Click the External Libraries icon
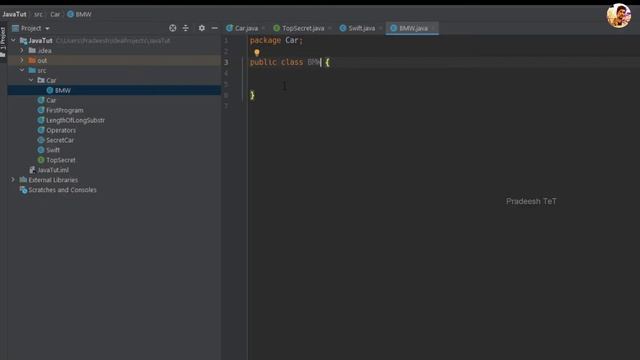Viewport: 640px width, 360px height. pyautogui.click(x=23, y=180)
